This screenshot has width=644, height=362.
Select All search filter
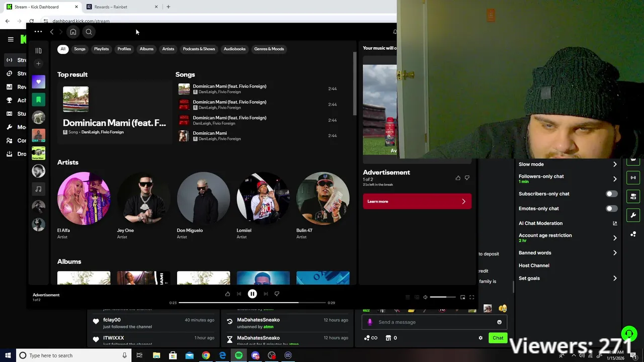click(x=63, y=49)
